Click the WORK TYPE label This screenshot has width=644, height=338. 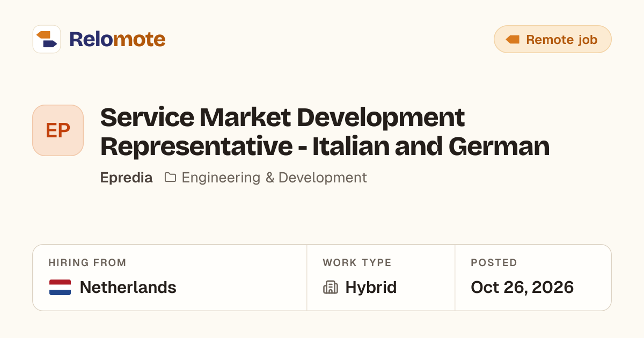pyautogui.click(x=357, y=263)
